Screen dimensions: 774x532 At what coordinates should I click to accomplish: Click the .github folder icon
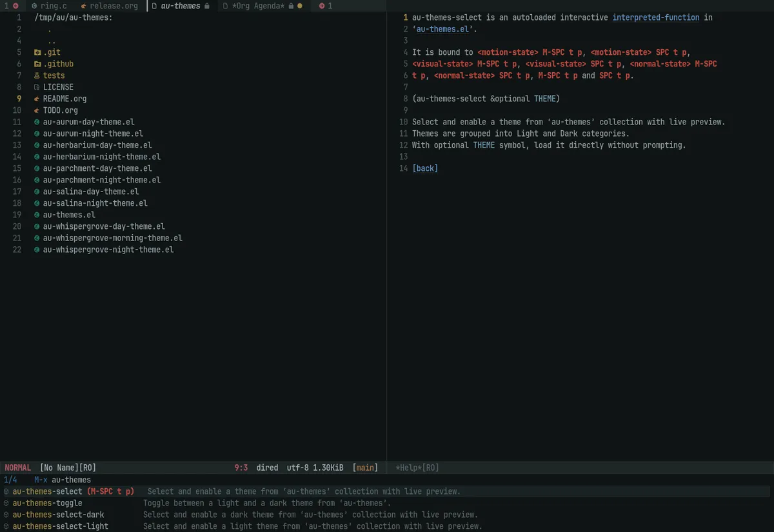point(37,64)
